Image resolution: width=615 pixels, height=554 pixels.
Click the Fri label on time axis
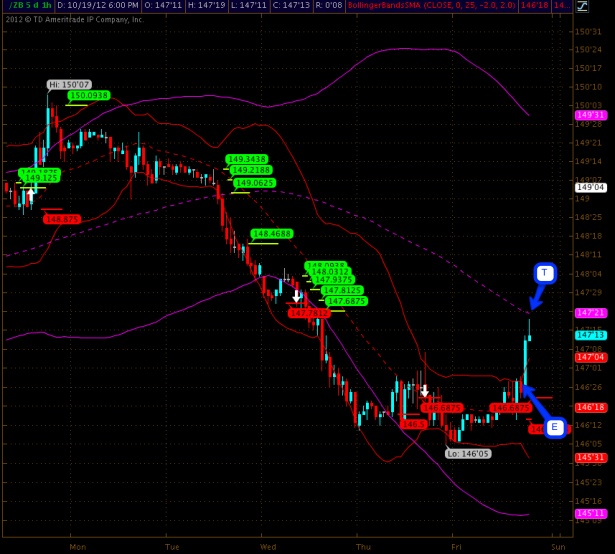tap(456, 547)
